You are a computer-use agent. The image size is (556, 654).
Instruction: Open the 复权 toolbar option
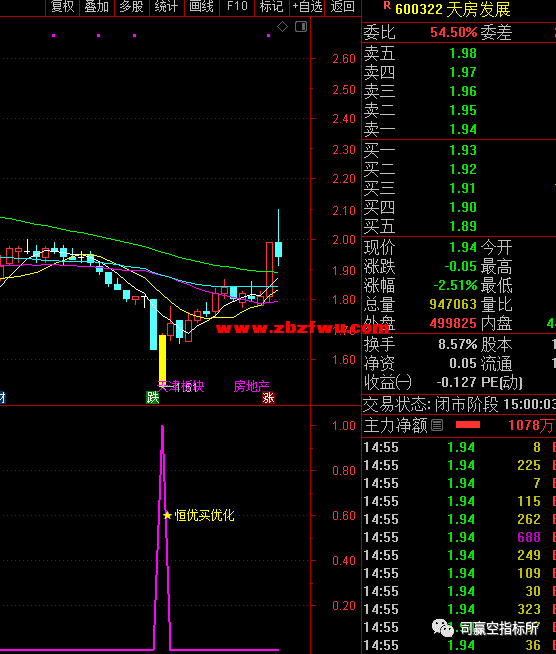pos(62,7)
